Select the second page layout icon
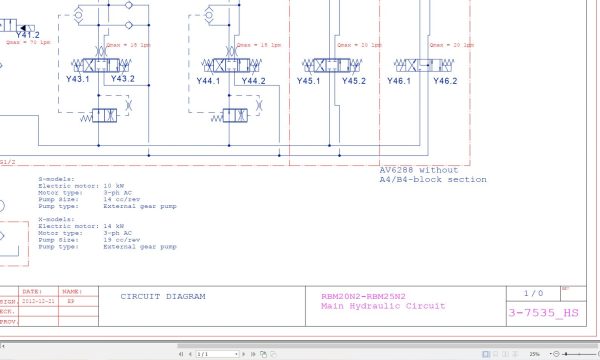The height and width of the screenshot is (360, 600). coord(496,354)
